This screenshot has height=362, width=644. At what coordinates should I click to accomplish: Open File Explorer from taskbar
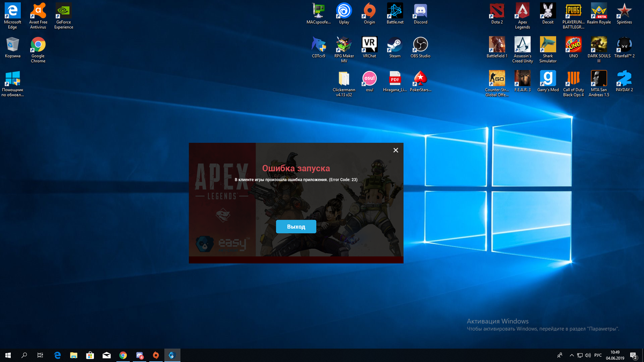click(x=74, y=355)
